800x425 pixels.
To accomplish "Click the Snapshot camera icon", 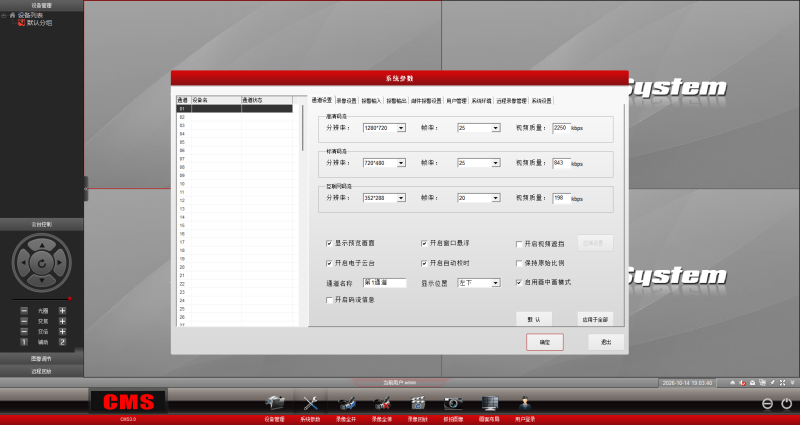I will tap(454, 403).
